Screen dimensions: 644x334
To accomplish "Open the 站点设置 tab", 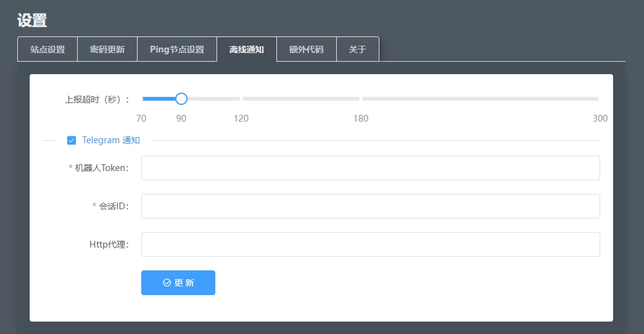I will tap(47, 49).
